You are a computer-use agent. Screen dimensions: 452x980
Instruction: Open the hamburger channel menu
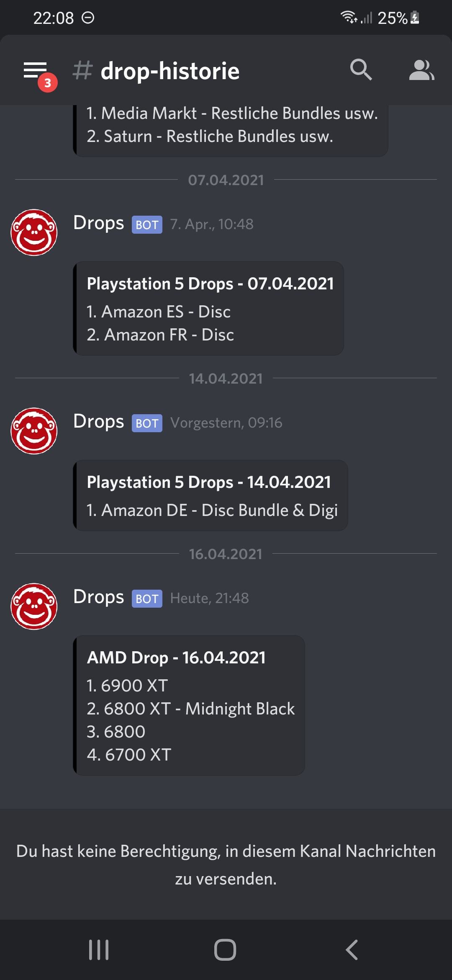click(x=35, y=70)
